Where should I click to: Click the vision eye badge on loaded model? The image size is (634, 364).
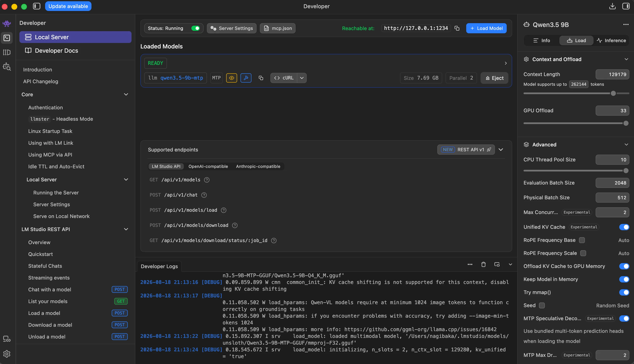(x=232, y=78)
